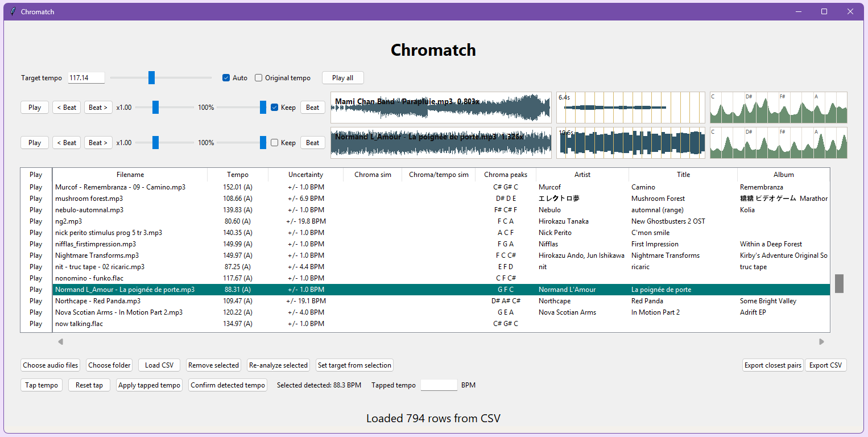The width and height of the screenshot is (868, 437).
Task: Click the Beat button after Normand Keep
Action: [312, 143]
